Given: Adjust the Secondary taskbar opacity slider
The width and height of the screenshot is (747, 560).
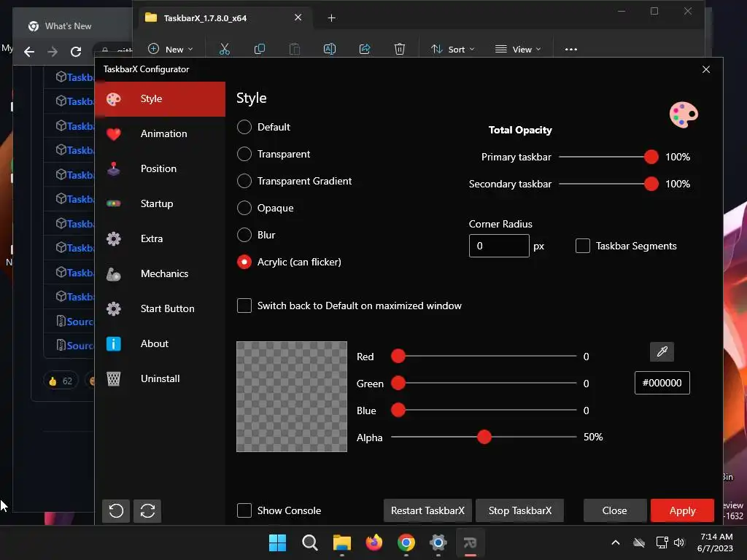Looking at the screenshot, I should point(651,184).
